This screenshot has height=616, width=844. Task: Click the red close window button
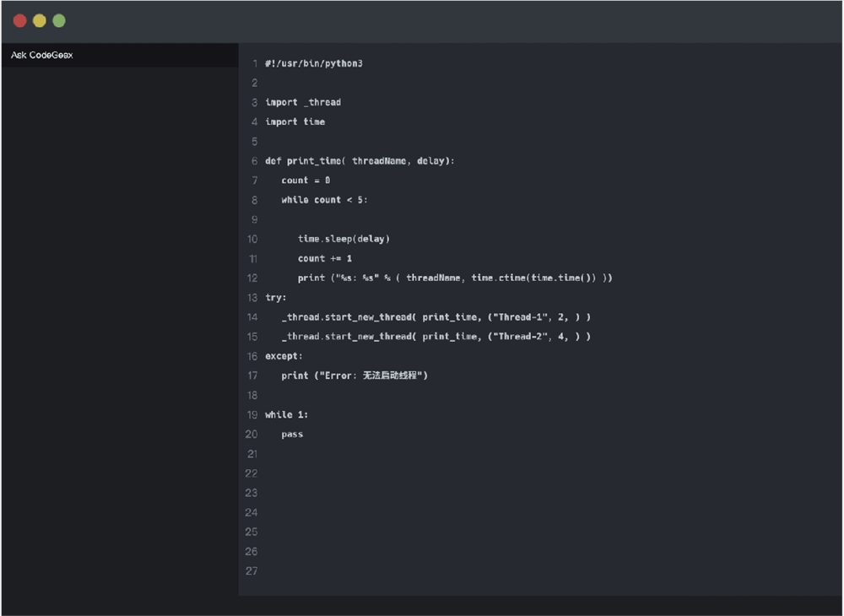(20, 20)
